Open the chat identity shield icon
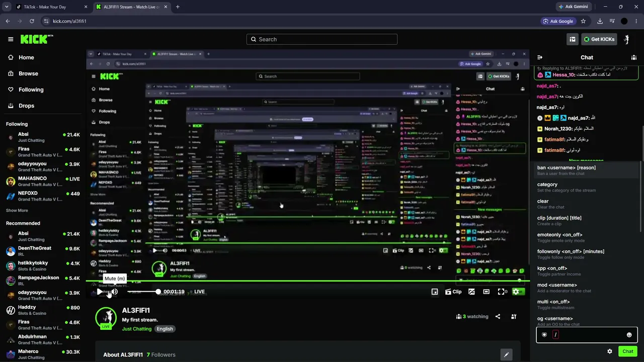Screen dimensions: 644x362 tap(544, 335)
